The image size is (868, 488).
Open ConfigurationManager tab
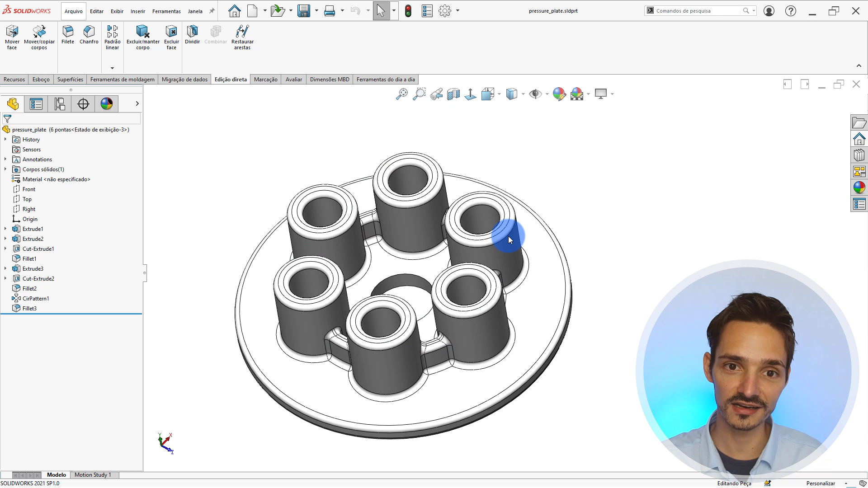tap(60, 104)
